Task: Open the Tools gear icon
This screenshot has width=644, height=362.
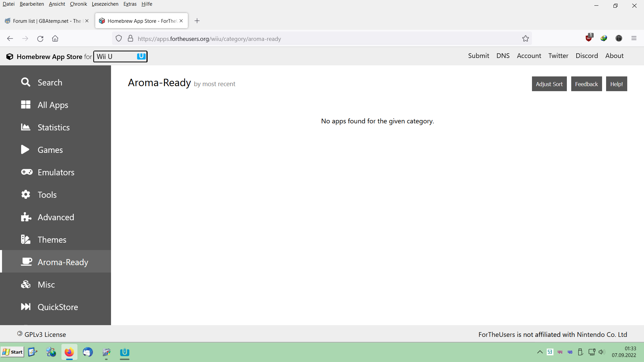Action: coord(25,194)
